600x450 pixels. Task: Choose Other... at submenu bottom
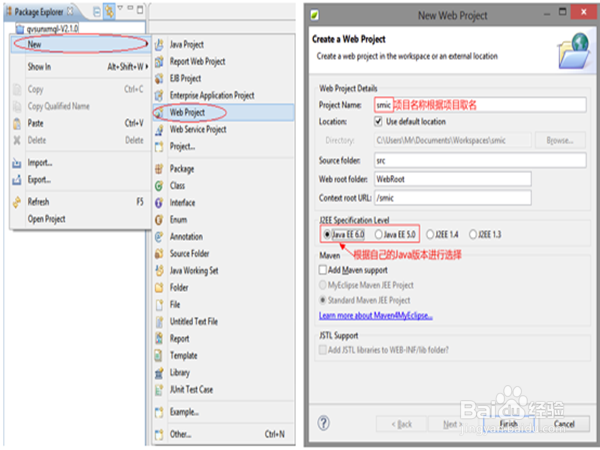click(223, 434)
